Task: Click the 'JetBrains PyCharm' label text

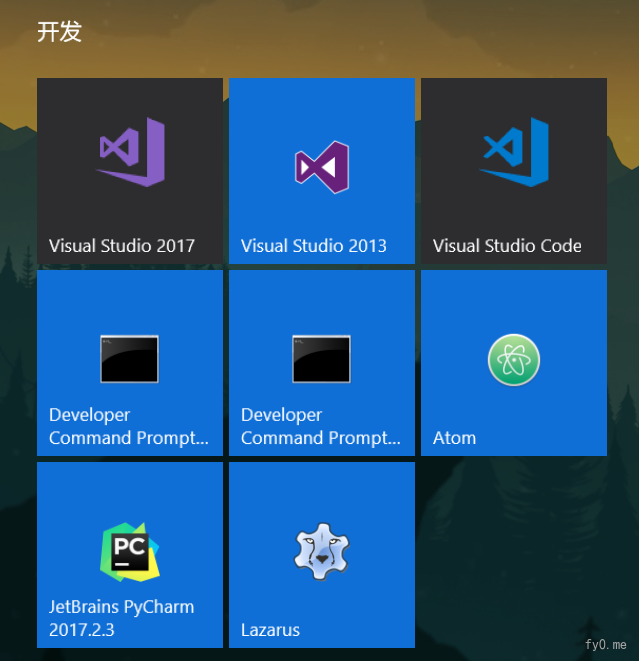Action: (122, 607)
